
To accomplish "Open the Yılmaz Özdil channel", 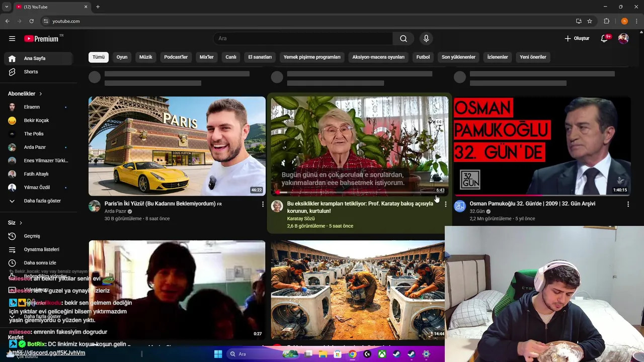I will click(38, 188).
